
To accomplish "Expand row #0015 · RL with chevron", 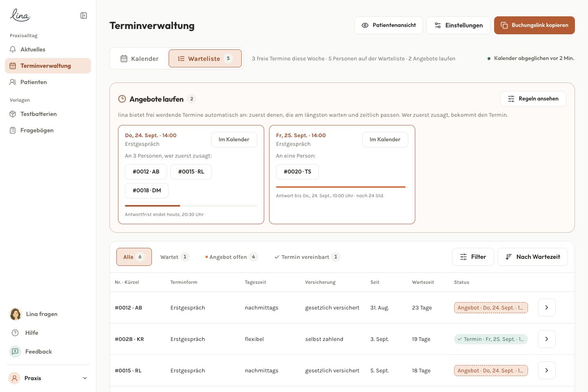I will (x=547, y=370).
